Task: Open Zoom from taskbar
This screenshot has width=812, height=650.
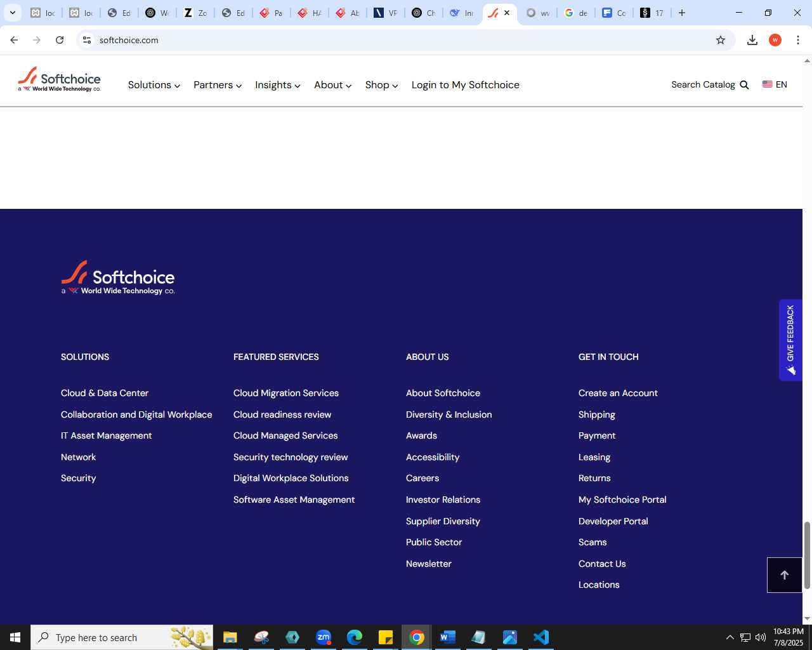Action: click(324, 637)
